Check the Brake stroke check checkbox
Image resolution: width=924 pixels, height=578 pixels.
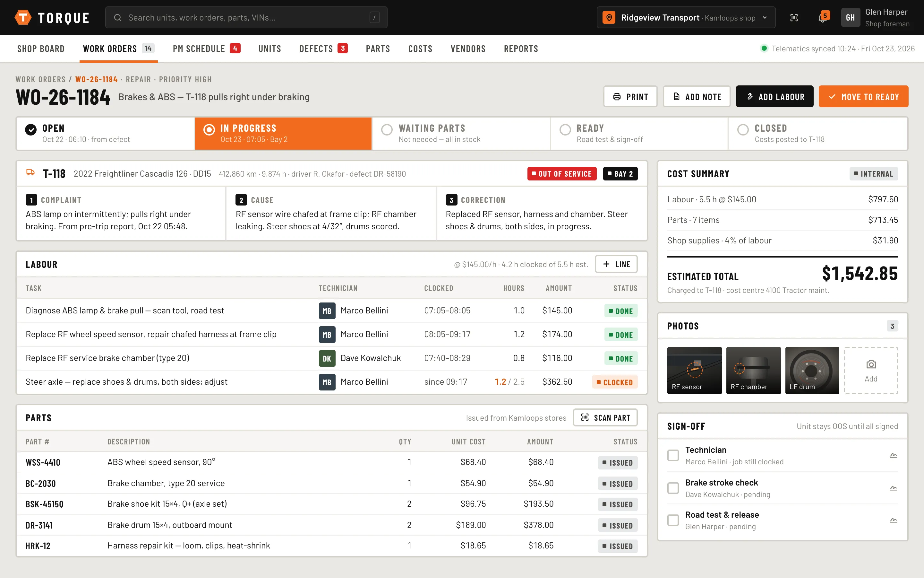[673, 488]
